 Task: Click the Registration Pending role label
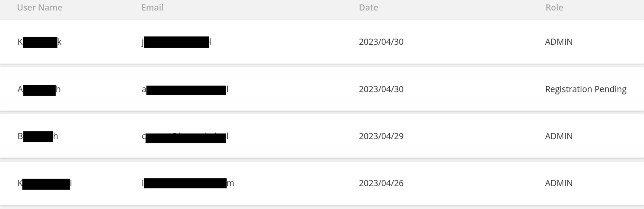[586, 89]
